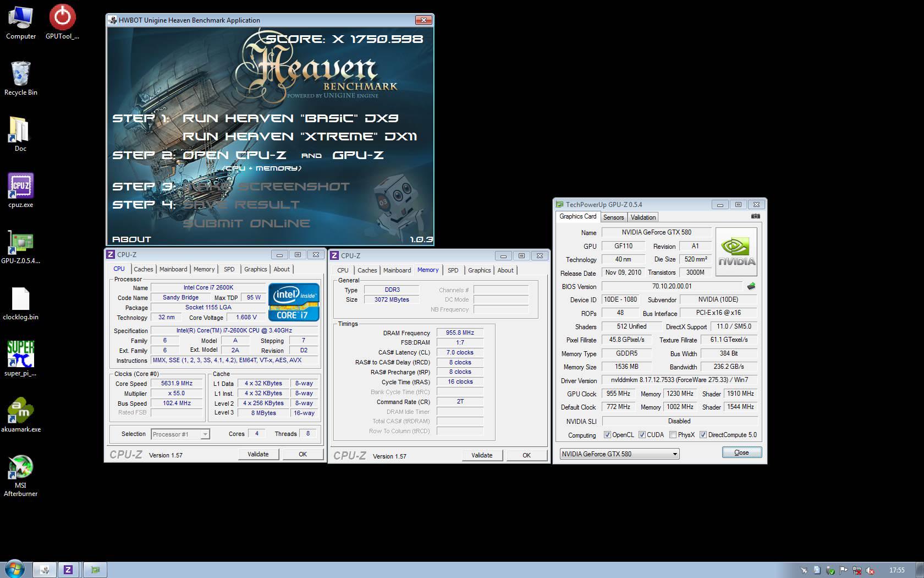The height and width of the screenshot is (578, 924).
Task: Select the super_pi desktop shortcut
Action: tap(20, 359)
